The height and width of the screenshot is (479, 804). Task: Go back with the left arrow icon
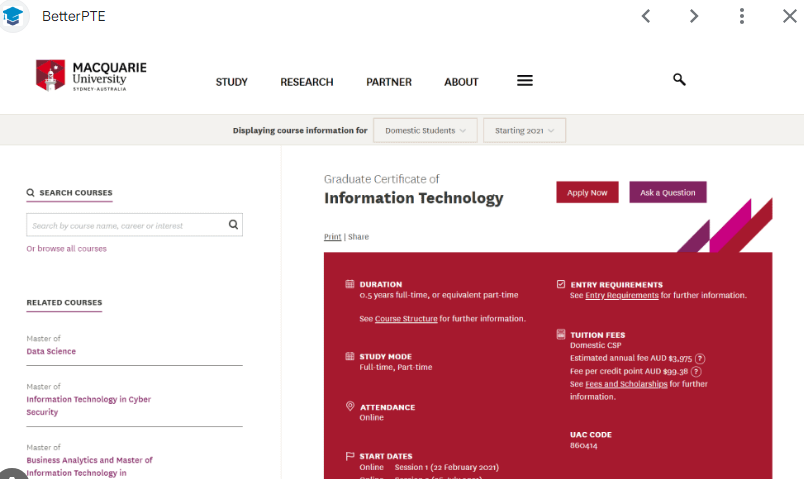click(646, 16)
